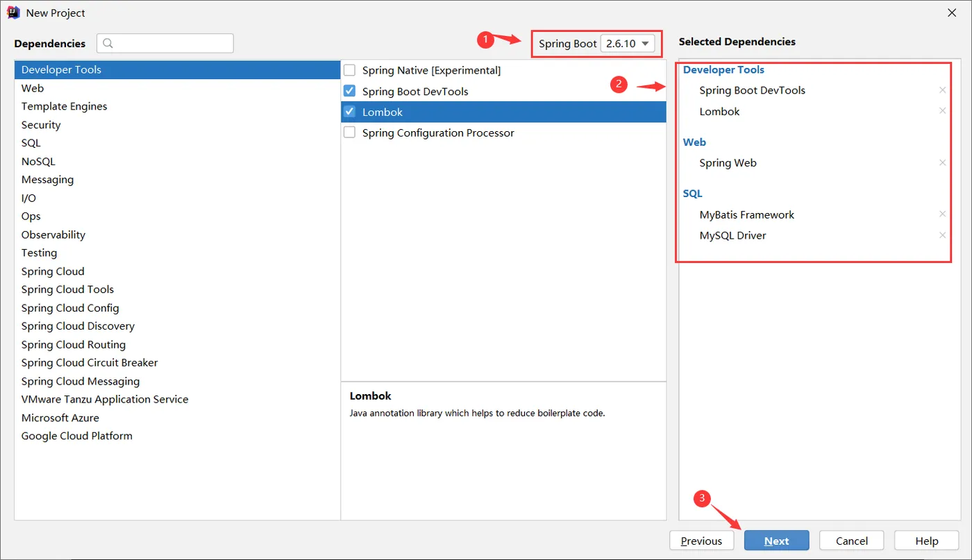Click MySQL Driver in Selected Dependencies

733,235
